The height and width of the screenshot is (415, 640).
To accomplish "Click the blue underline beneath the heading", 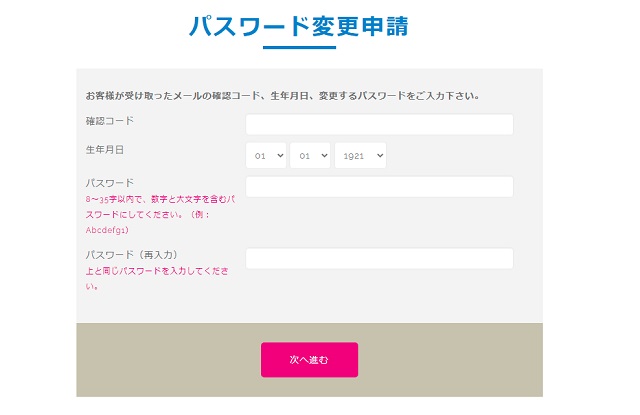I will pyautogui.click(x=299, y=47).
